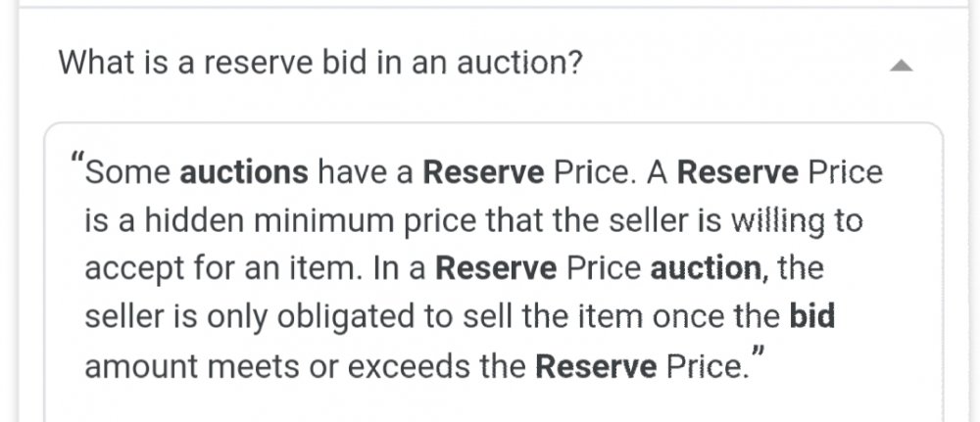Collapse the reserve bid answer using the up arrow

[x=902, y=67]
